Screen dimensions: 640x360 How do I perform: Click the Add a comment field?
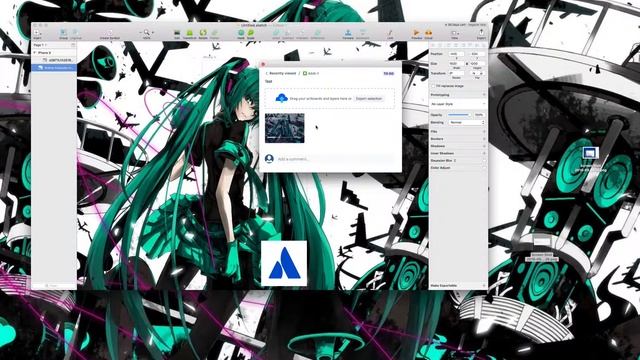(x=335, y=159)
